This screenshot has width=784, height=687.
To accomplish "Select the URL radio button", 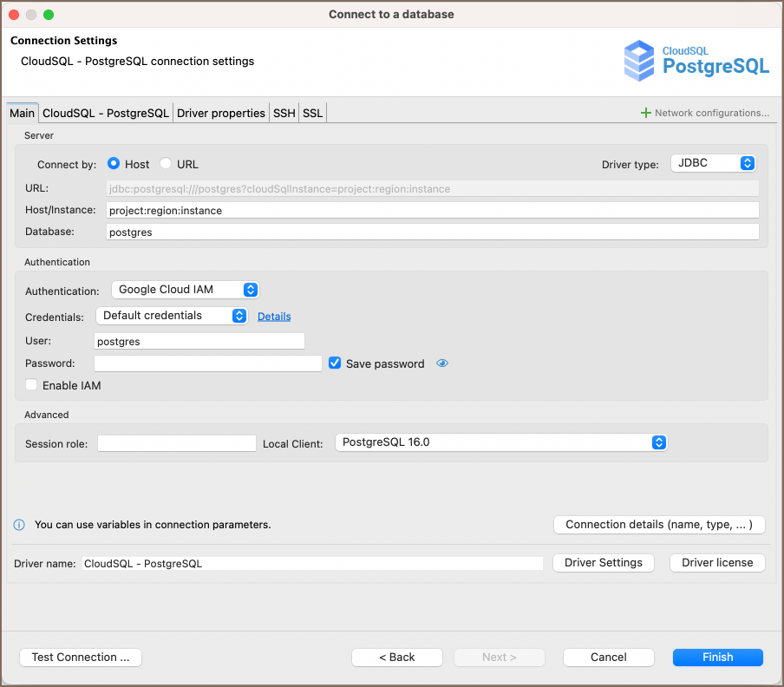I will [166, 163].
